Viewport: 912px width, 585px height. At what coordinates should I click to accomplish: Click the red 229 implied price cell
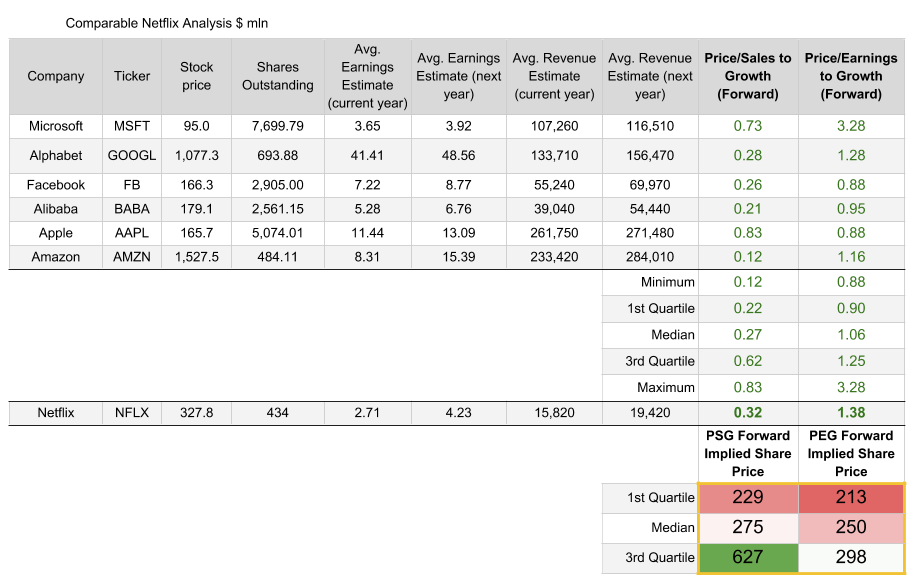click(x=748, y=498)
